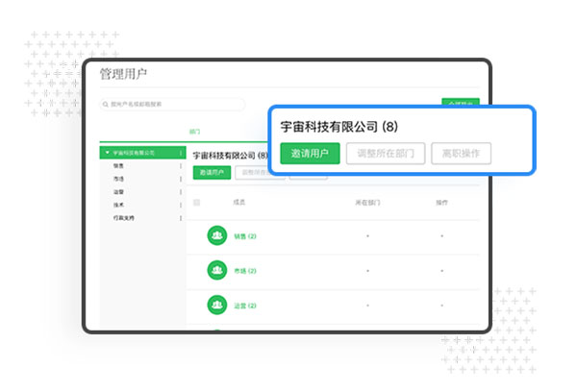Click the green group avatar for 市场 (2)
Screen dimensions: 577x392
tap(216, 271)
